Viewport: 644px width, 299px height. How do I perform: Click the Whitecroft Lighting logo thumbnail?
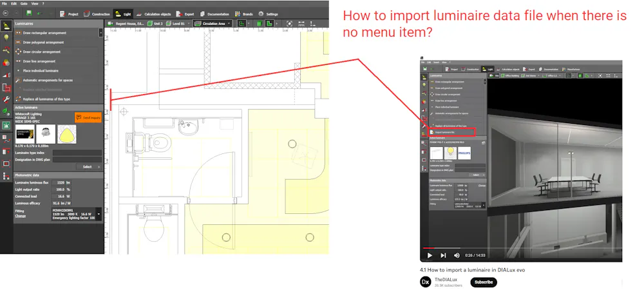tap(24, 134)
